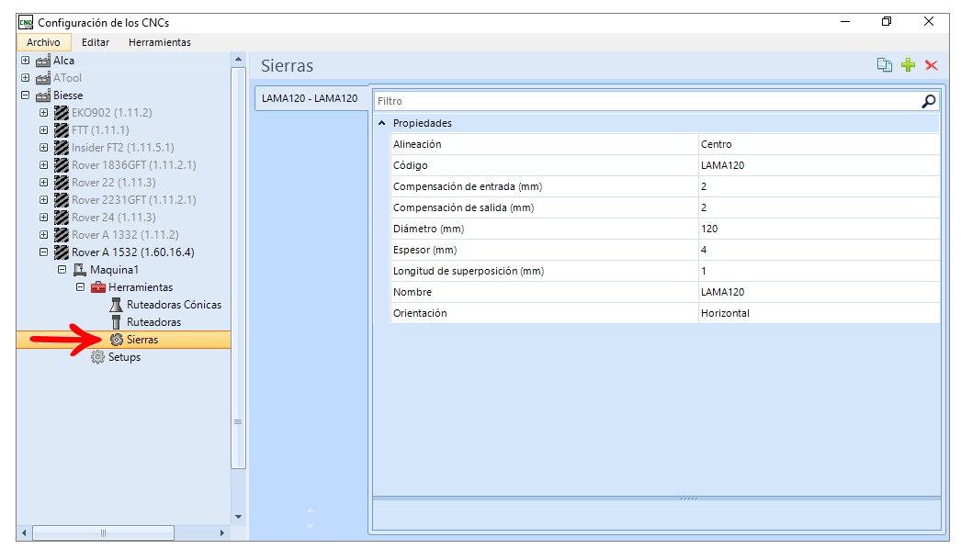The image size is (961, 560).
Task: Maximize the Configuración de los CNCs window
Action: [887, 21]
